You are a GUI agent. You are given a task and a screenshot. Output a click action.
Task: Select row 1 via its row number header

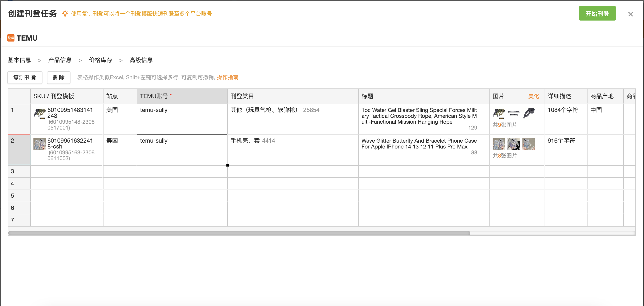pos(19,119)
